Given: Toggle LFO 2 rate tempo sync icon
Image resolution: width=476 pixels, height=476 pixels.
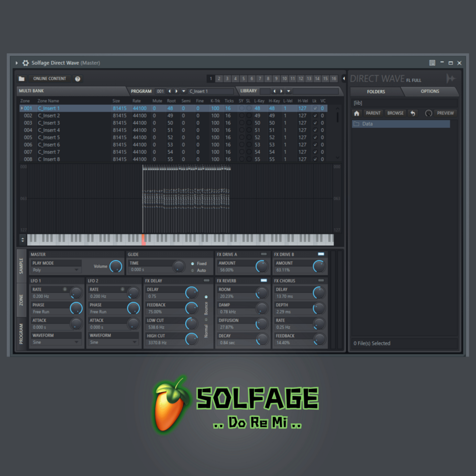Looking at the screenshot, I should click(x=122, y=289).
